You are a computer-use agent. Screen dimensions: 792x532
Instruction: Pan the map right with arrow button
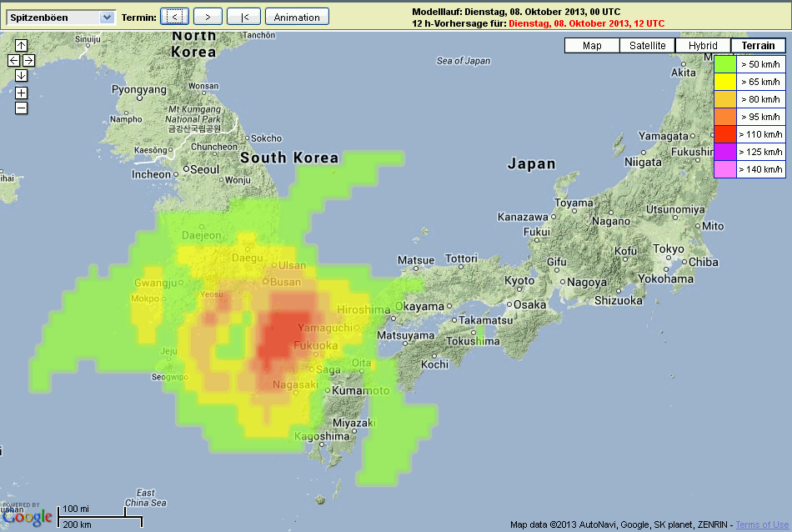coord(28,60)
